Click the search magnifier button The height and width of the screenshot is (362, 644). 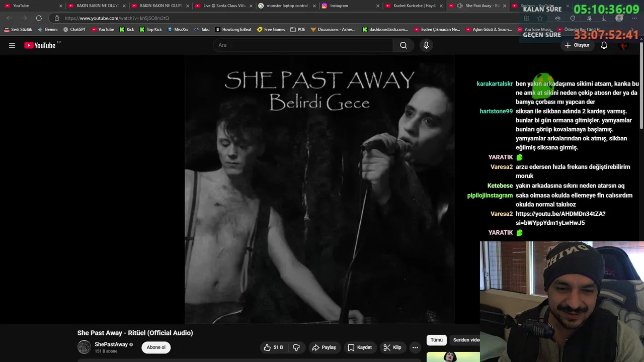pos(404,45)
